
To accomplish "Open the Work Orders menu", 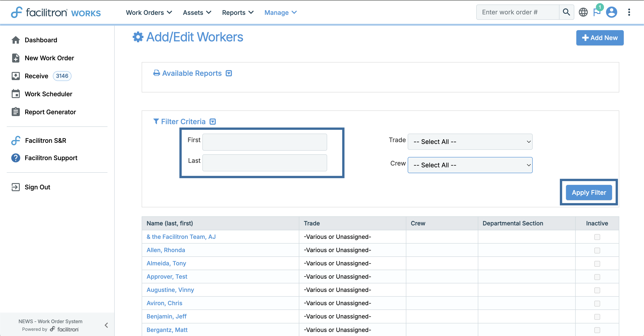I will tap(149, 13).
